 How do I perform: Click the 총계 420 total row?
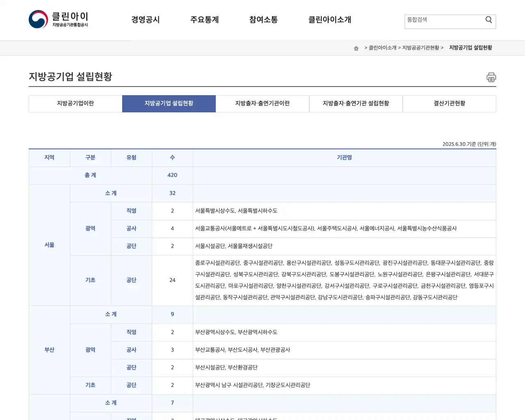(x=172, y=175)
